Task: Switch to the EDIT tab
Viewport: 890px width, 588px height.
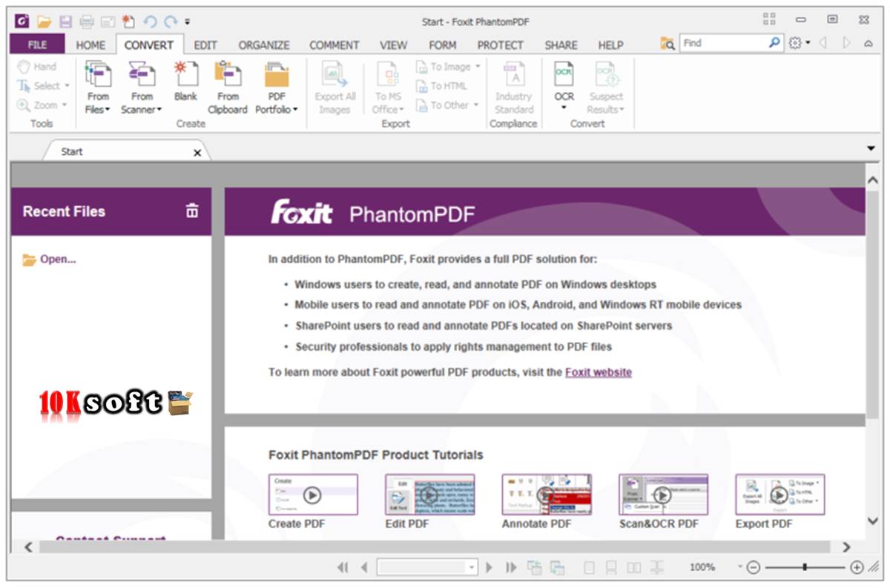Action: pos(205,44)
